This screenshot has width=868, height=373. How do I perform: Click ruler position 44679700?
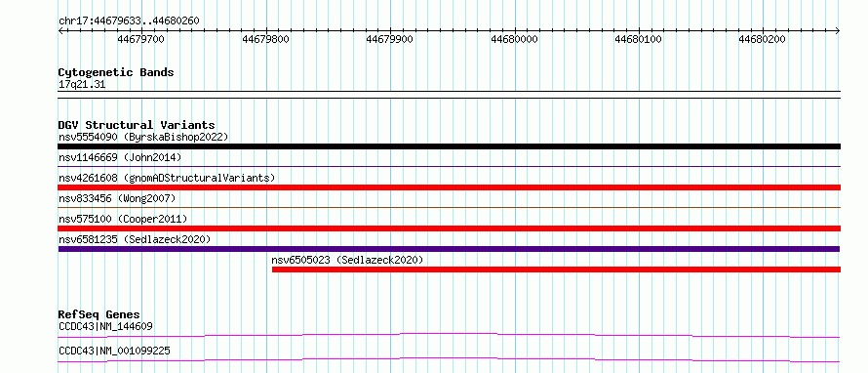click(141, 40)
